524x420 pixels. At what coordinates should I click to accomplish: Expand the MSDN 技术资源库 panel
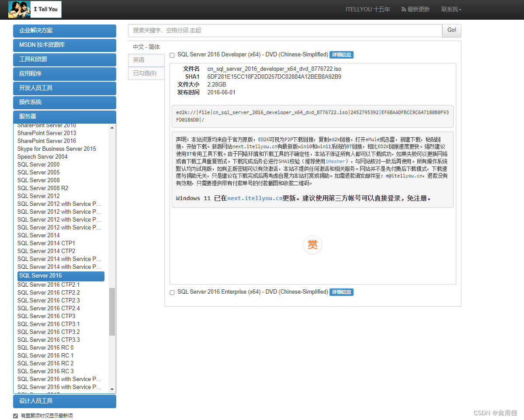[x=65, y=45]
